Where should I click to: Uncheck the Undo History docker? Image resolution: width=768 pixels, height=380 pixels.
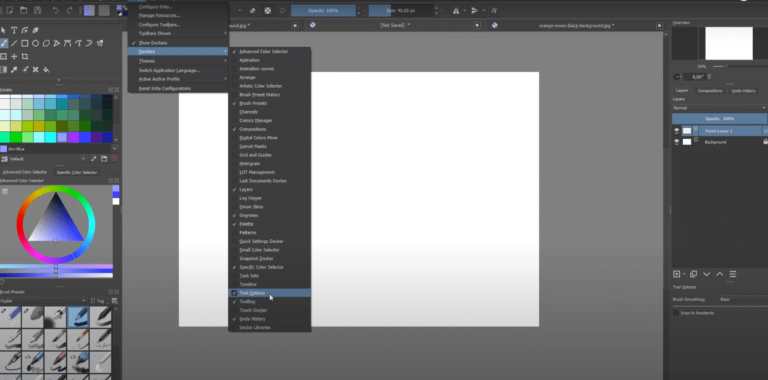click(269, 319)
